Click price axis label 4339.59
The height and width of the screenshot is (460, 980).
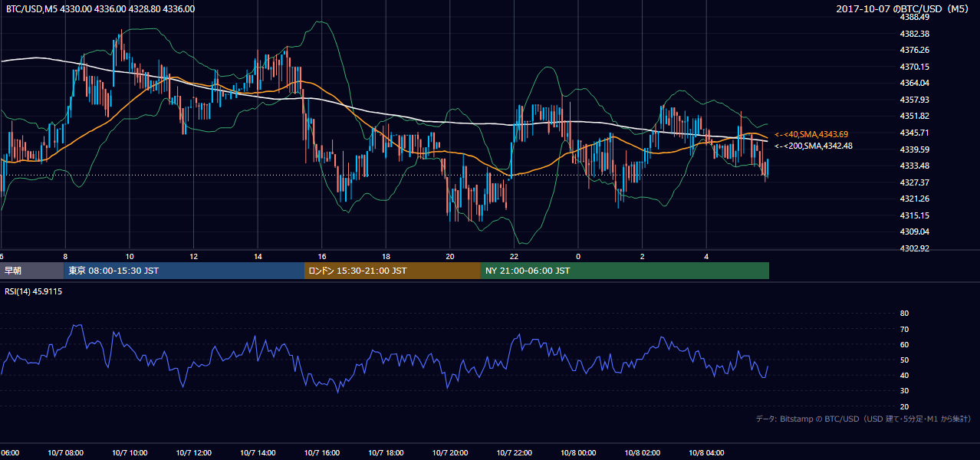click(915, 149)
